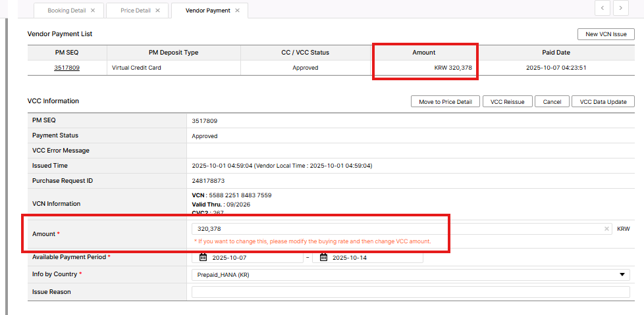
Task: Click the Approved status cell in list
Action: coord(306,68)
